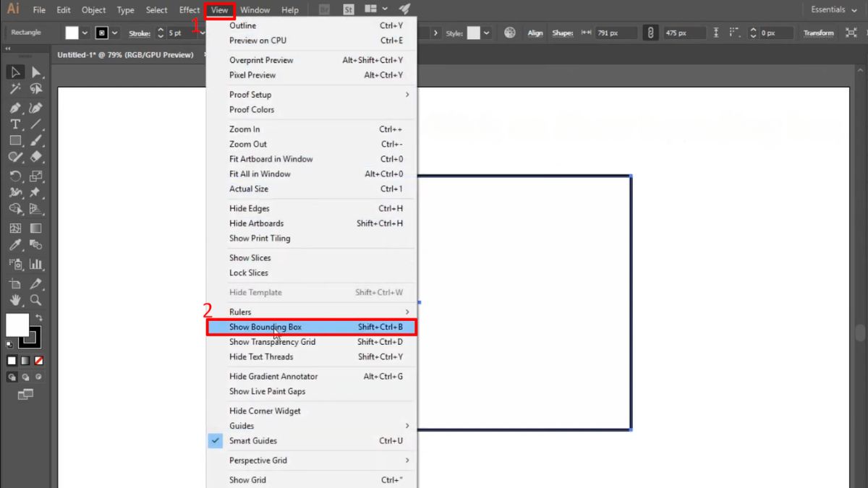The image size is (868, 488).
Task: Swap fill and stroke colors
Action: [39, 317]
